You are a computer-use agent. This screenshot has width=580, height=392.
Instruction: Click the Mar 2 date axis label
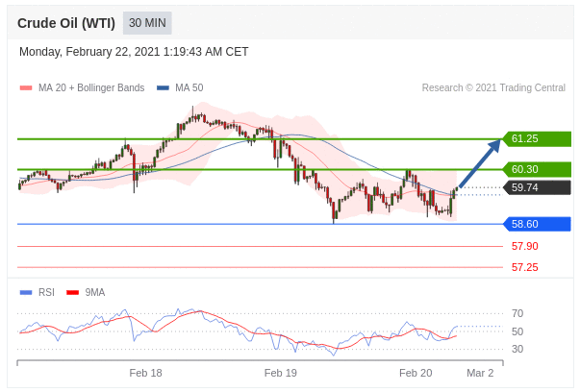coord(480,373)
